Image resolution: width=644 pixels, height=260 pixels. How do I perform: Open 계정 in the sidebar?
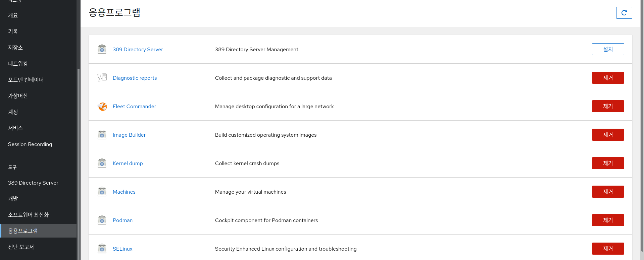pyautogui.click(x=38, y=112)
